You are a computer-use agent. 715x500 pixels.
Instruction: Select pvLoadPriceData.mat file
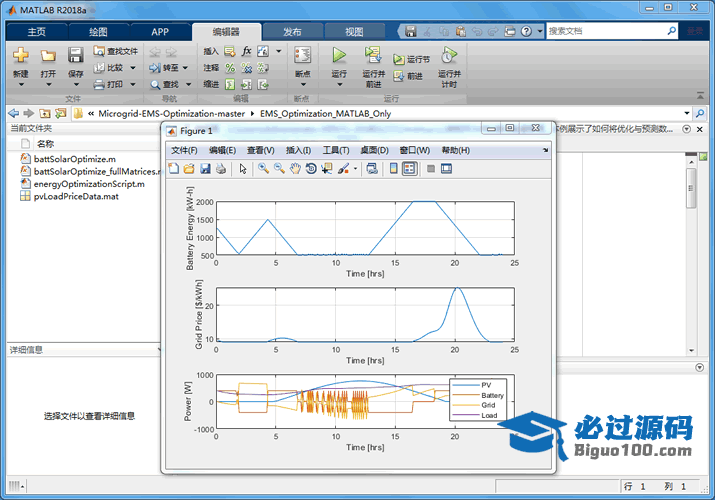(76, 196)
